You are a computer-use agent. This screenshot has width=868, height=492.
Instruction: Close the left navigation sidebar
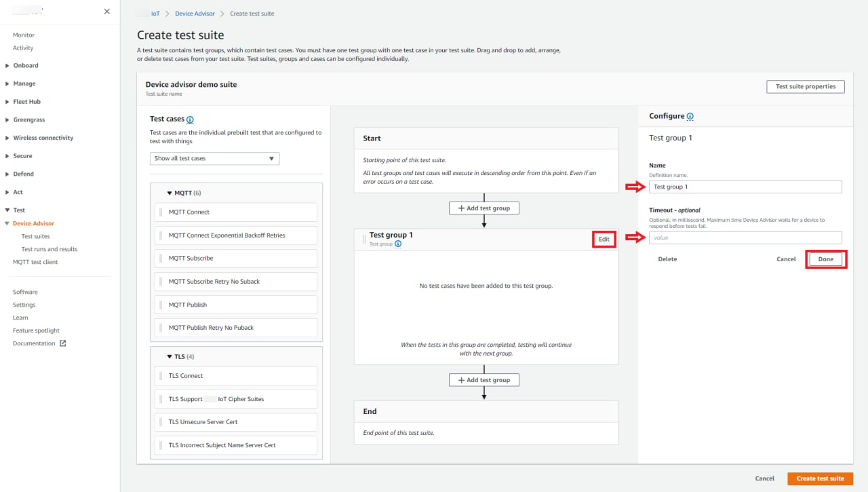(106, 12)
